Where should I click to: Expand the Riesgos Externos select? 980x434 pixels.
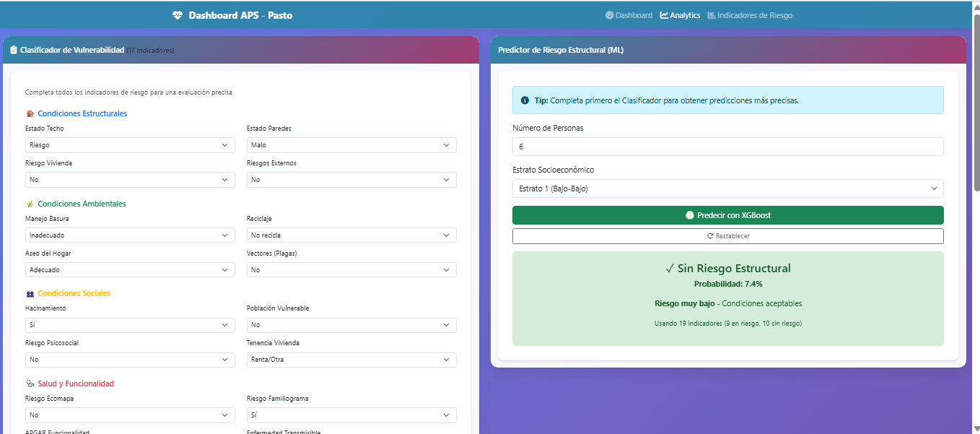(351, 180)
